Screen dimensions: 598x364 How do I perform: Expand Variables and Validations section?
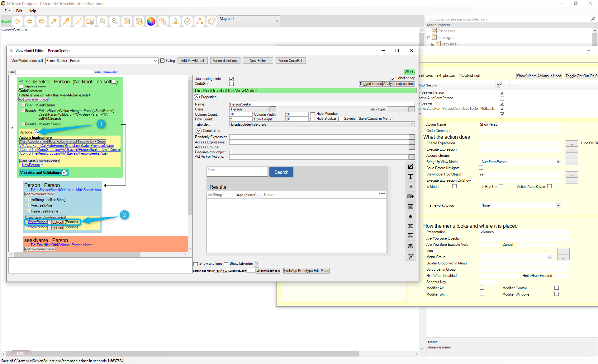coord(64,173)
